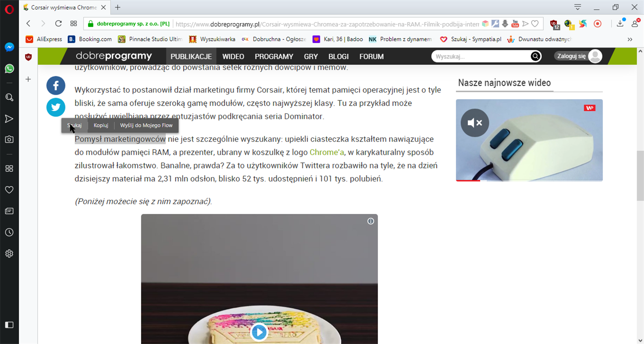Open WhatsApp in the Opera sidebar
Viewport: 644px width, 344px height.
[9, 69]
